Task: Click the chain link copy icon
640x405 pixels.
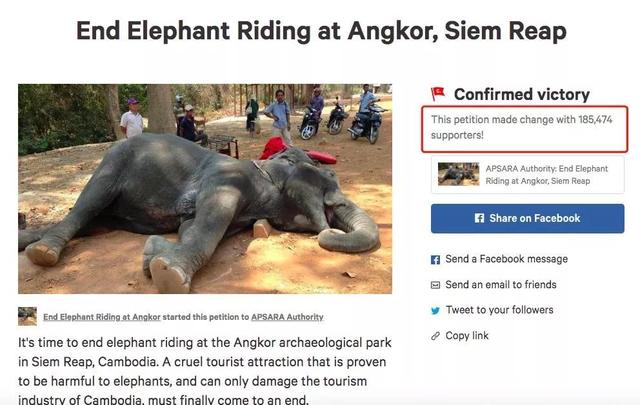Action: 435,336
